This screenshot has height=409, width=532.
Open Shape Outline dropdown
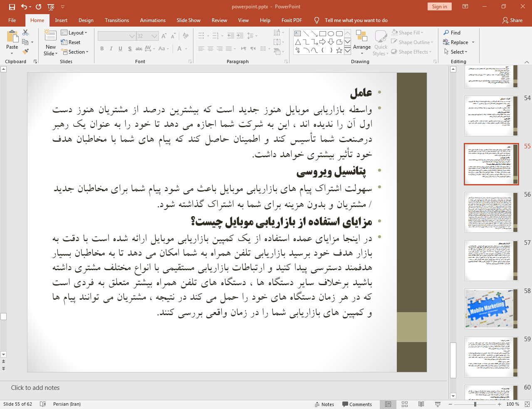pyautogui.click(x=413, y=42)
